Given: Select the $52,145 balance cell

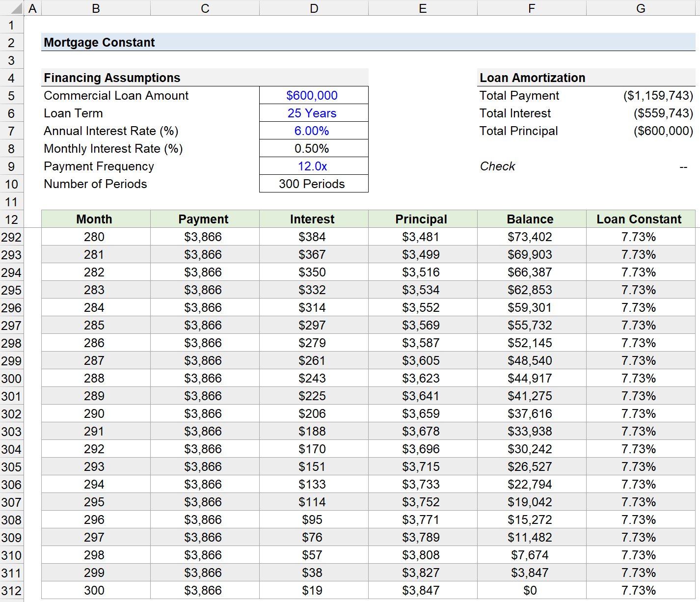Looking at the screenshot, I should (532, 343).
